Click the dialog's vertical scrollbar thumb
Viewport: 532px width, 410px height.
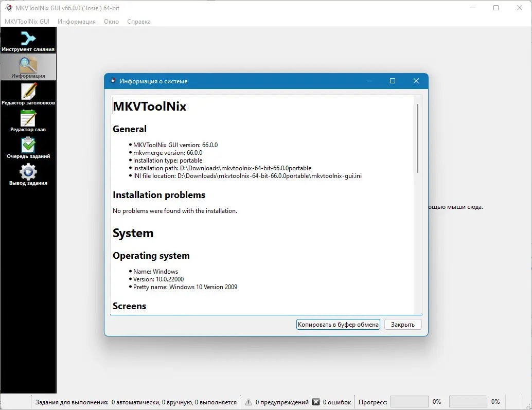point(418,138)
